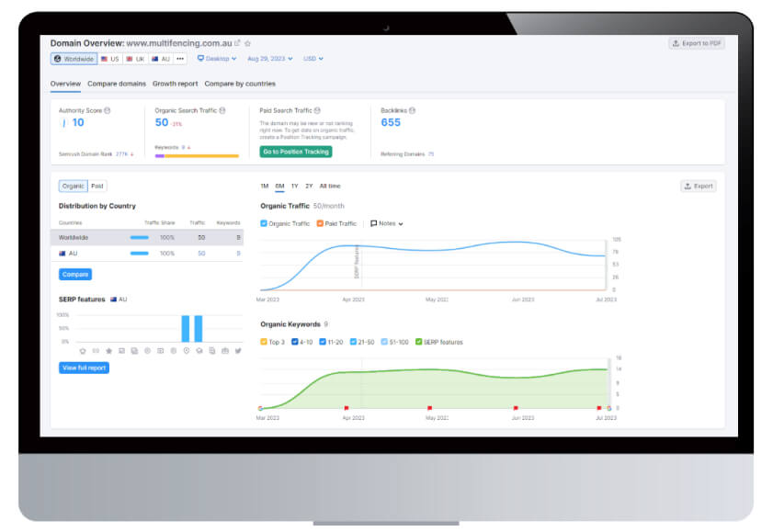Switch to the AU database in header
The image size is (773, 532).
tap(161, 59)
